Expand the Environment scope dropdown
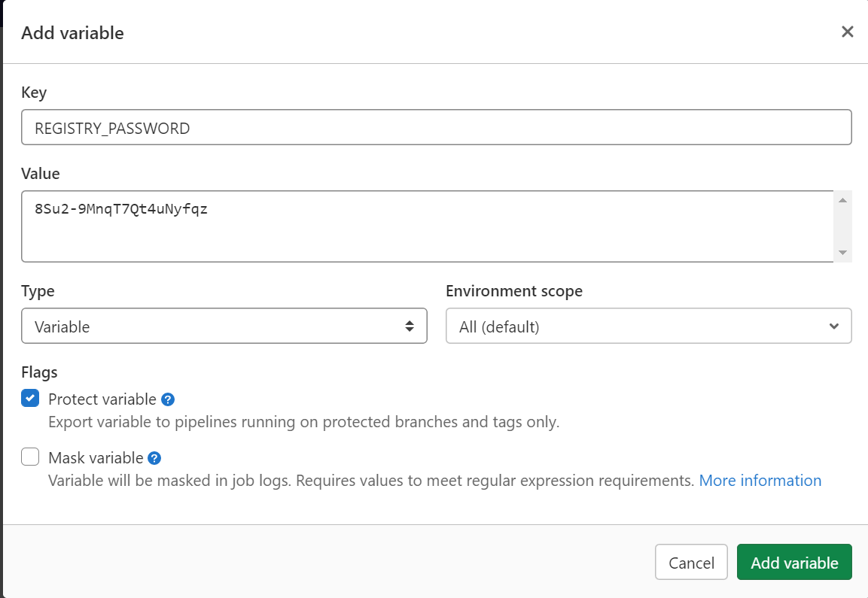This screenshot has height=598, width=868. coord(648,326)
